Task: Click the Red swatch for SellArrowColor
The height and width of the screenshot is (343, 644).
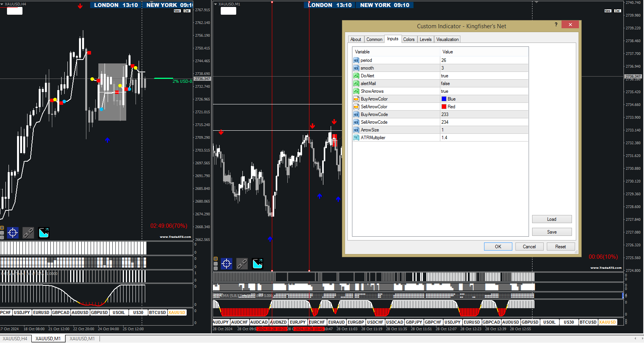Action: [444, 107]
